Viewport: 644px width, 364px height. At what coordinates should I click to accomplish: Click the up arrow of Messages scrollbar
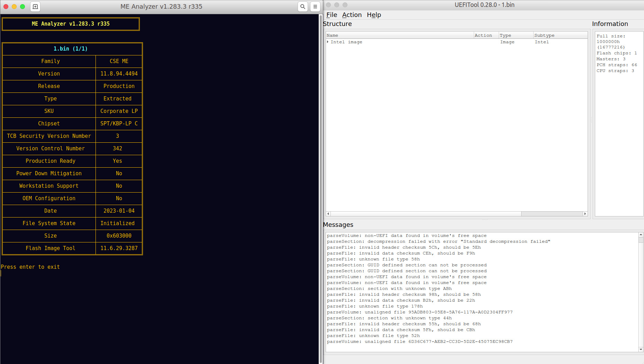[x=641, y=235]
